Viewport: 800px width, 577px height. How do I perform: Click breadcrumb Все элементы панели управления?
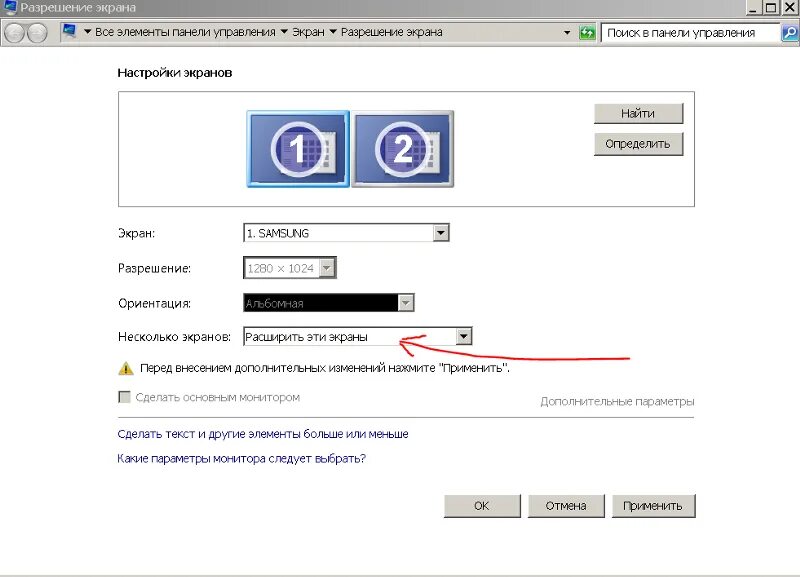pyautogui.click(x=185, y=32)
